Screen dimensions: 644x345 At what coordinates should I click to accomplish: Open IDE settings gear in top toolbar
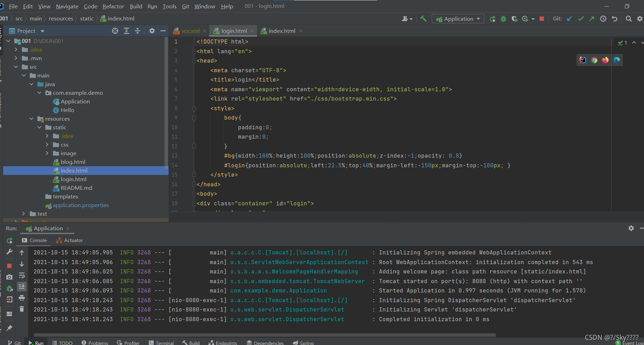pyautogui.click(x=640, y=19)
